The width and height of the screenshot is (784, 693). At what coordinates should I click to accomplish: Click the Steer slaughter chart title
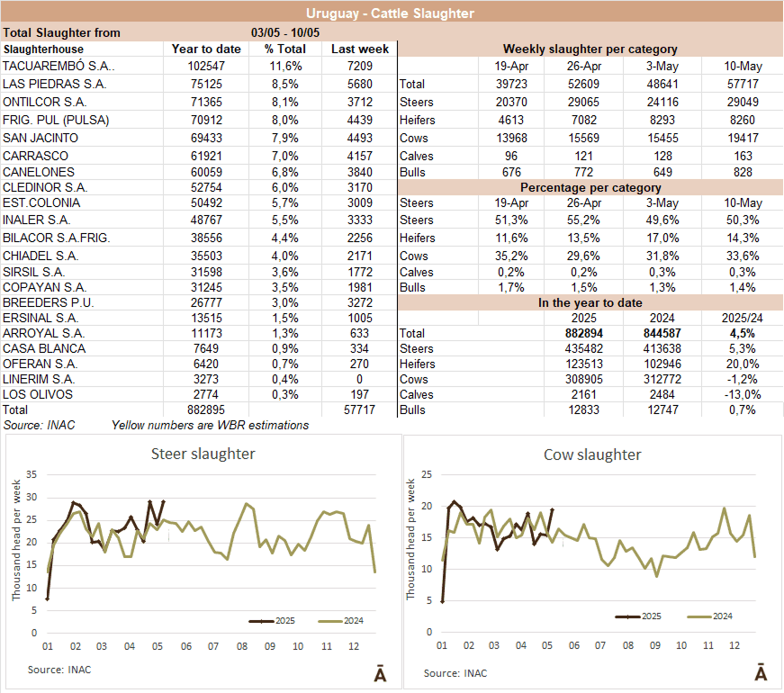coord(202,454)
